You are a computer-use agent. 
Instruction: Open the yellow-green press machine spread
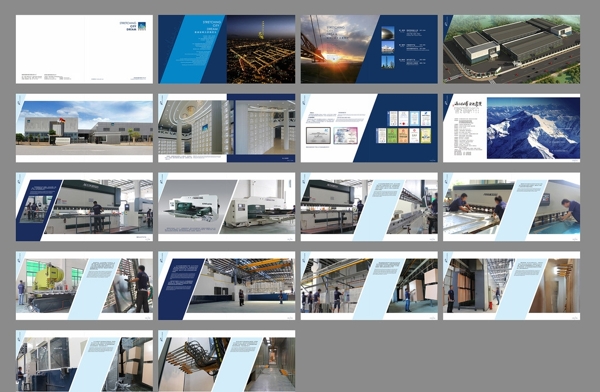point(84,286)
